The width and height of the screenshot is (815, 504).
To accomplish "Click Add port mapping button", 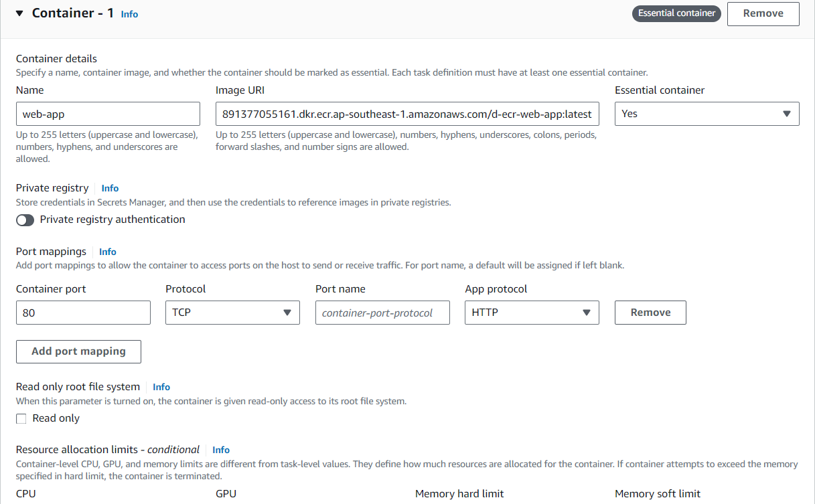I will tap(78, 351).
